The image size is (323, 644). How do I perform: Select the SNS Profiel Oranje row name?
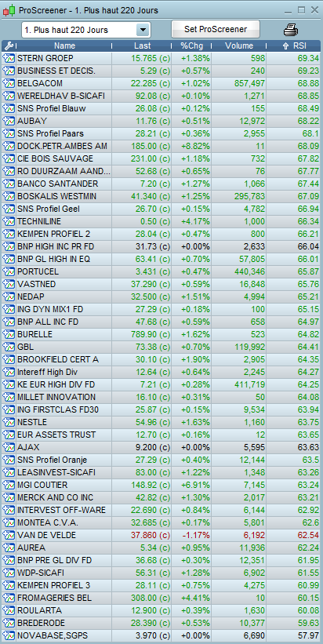pyautogui.click(x=52, y=460)
